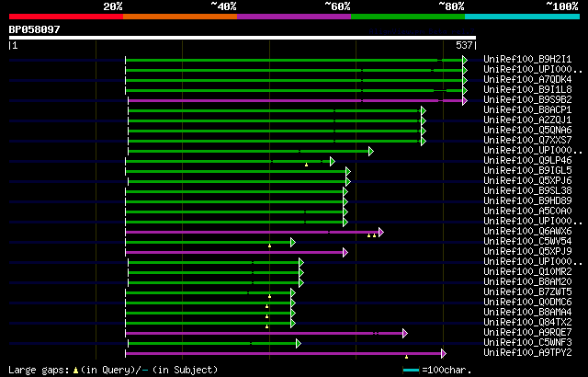Select the UniRef100_A9TPY2 label
The image size is (588, 377).
[x=527, y=353]
